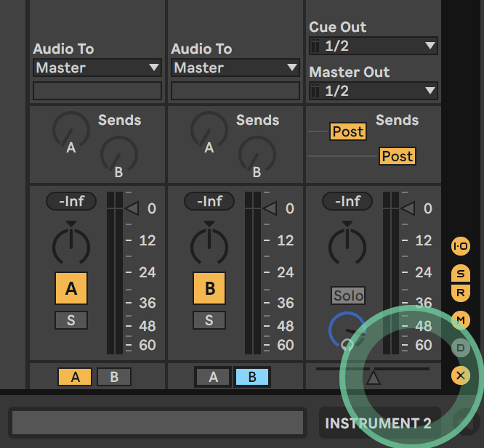Toggle Return A track activator button
This screenshot has height=448, width=484.
[x=71, y=288]
